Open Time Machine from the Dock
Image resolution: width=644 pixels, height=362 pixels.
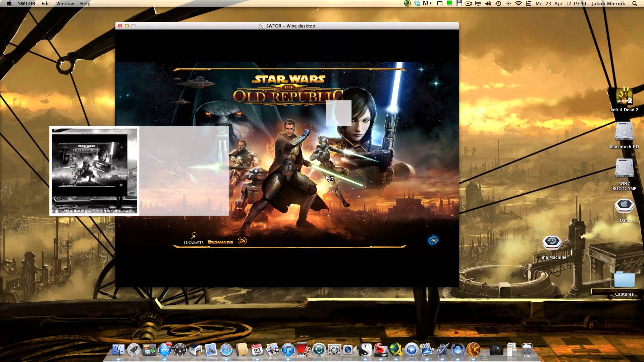(319, 350)
